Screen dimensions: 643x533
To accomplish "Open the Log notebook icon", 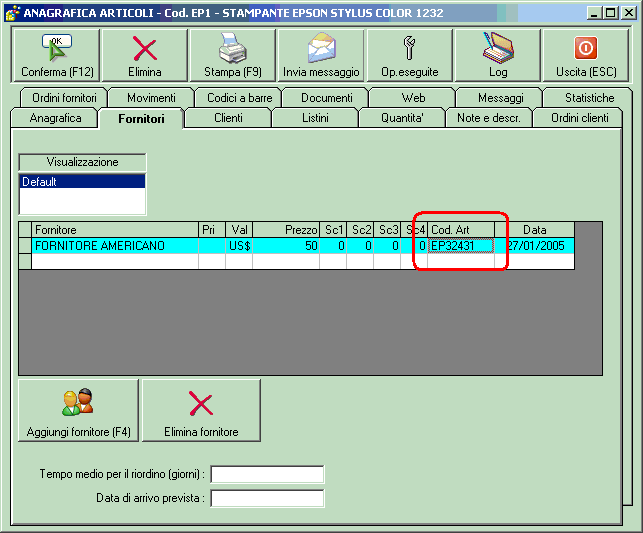I will pyautogui.click(x=498, y=48).
